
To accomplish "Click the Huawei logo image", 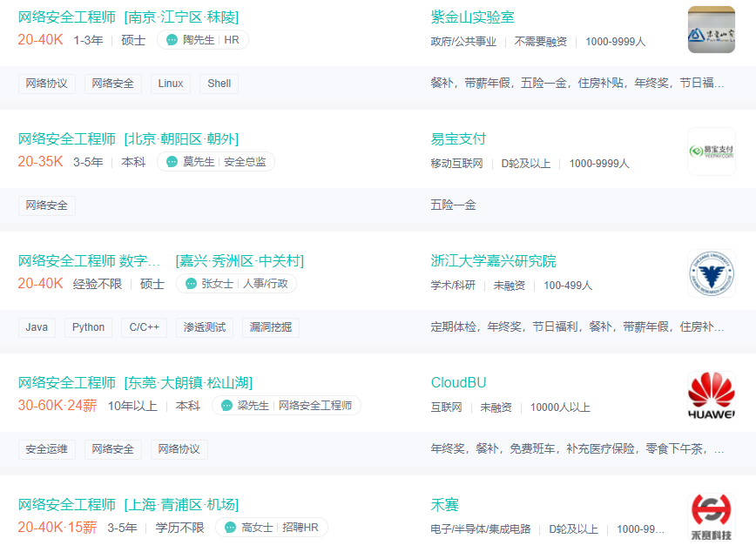I will coord(711,397).
